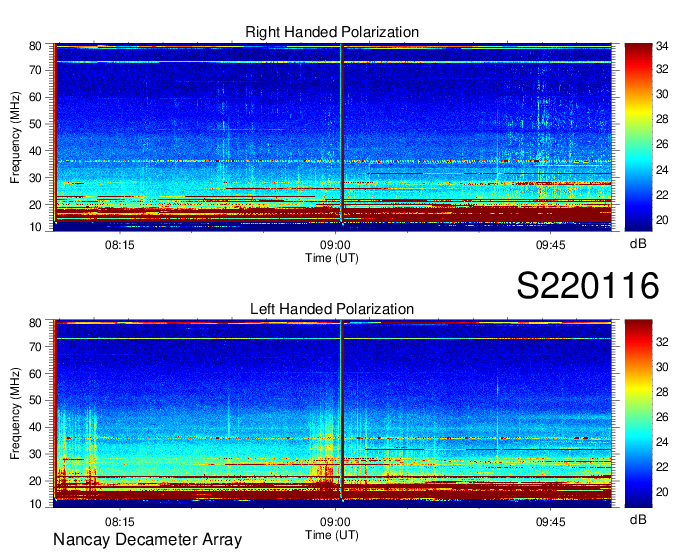
Task: Click the 80 MHz tick label on the top plot
Action: tap(35, 46)
